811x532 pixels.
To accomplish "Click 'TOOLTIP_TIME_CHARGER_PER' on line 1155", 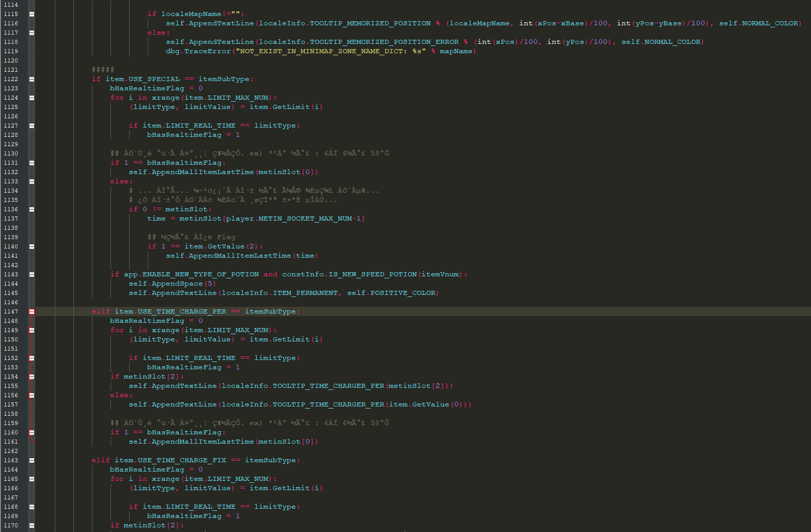I will [x=329, y=386].
